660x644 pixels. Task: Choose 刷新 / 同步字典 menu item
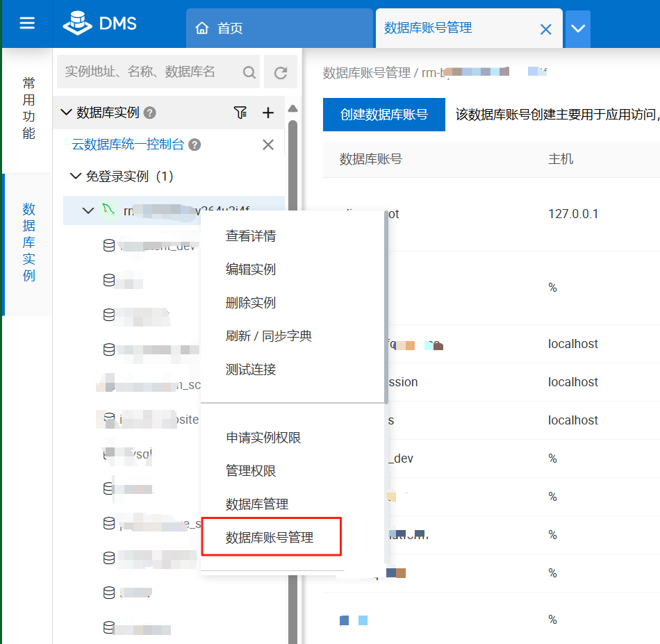pos(269,336)
